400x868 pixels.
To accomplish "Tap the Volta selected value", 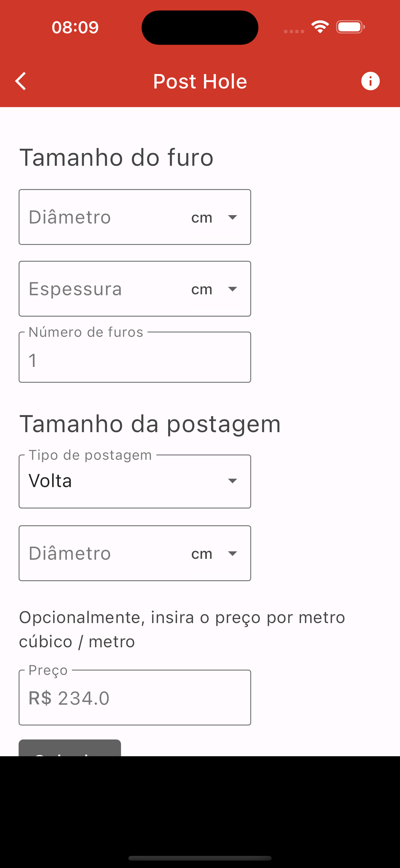I will click(x=50, y=481).
